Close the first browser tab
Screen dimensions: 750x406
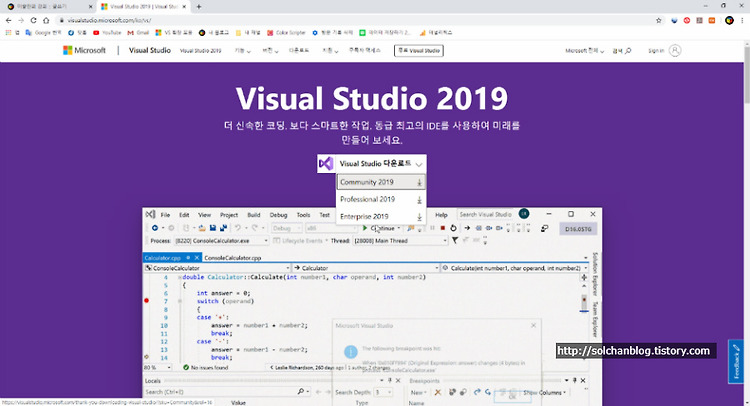click(x=91, y=7)
